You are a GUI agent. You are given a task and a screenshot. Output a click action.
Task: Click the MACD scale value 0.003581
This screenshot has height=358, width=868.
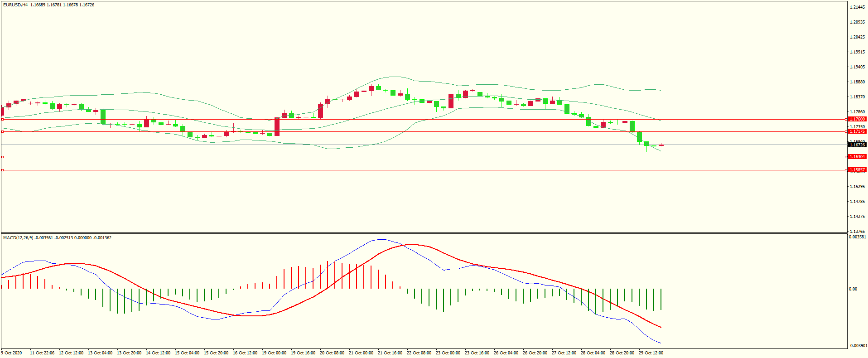(858, 237)
